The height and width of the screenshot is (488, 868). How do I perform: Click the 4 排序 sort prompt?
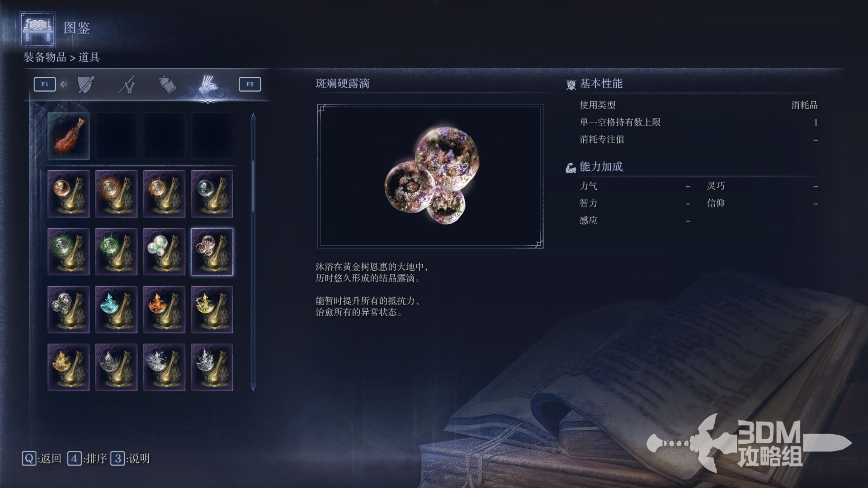tap(87, 459)
